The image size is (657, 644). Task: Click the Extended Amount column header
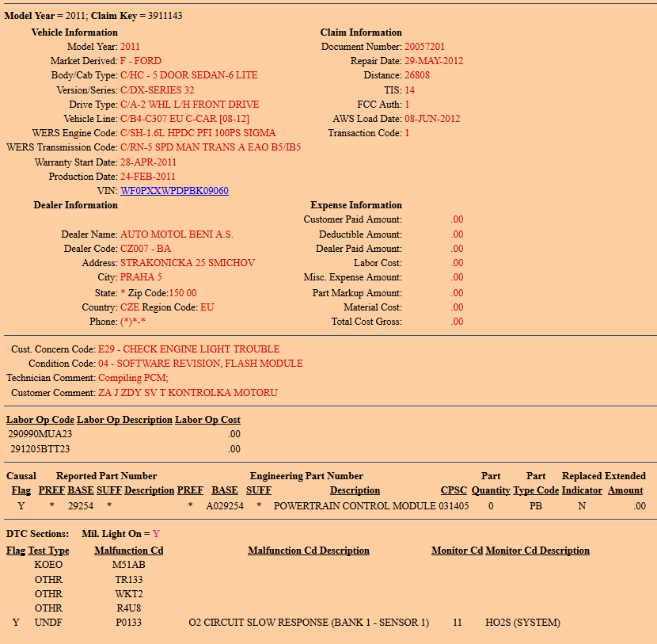[x=625, y=490]
